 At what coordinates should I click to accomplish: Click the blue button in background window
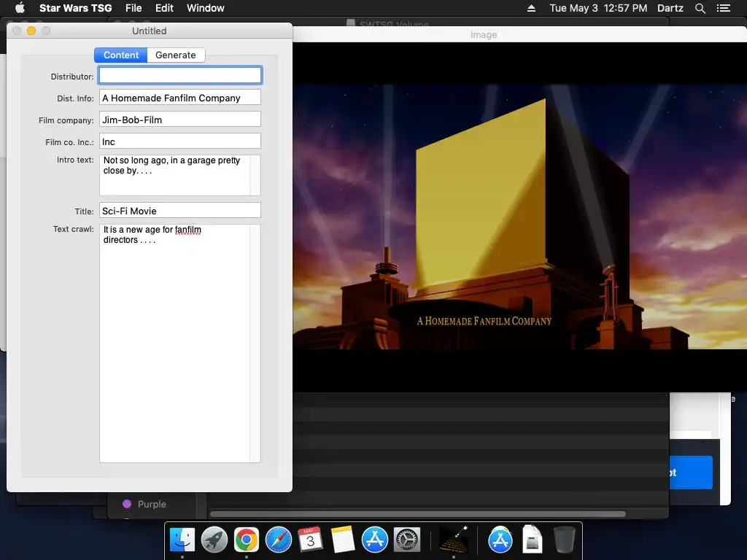pyautogui.click(x=692, y=472)
